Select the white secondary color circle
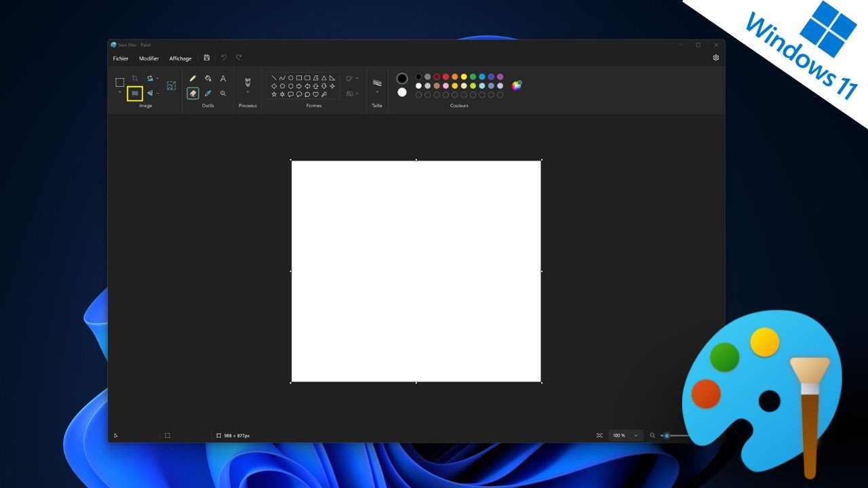This screenshot has height=488, width=868. point(402,92)
